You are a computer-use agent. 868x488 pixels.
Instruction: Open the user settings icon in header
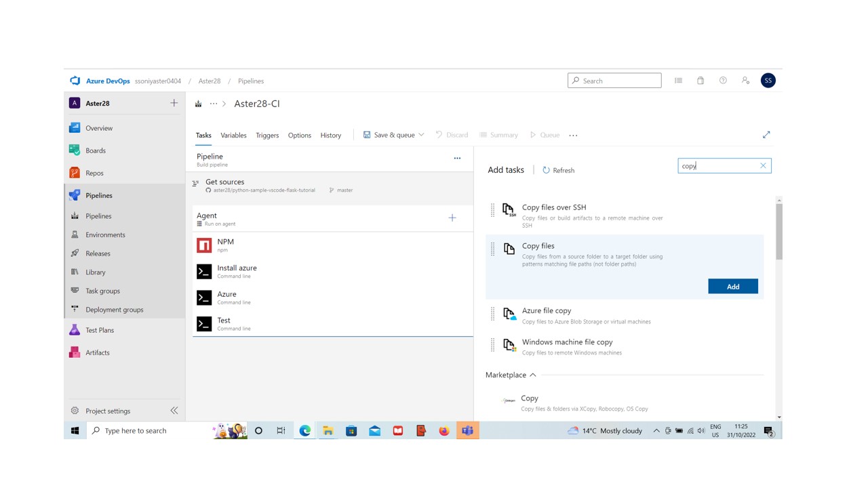click(x=745, y=81)
